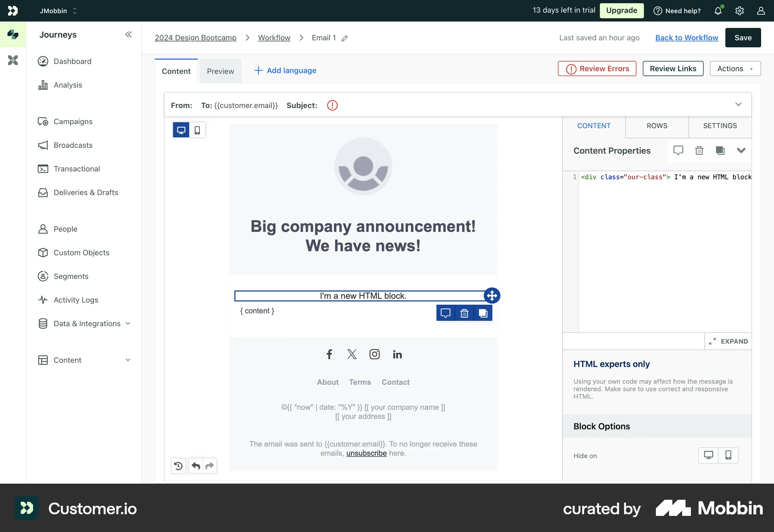Toggle hide on desktop in Block Options
Image resolution: width=774 pixels, height=532 pixels.
point(709,455)
